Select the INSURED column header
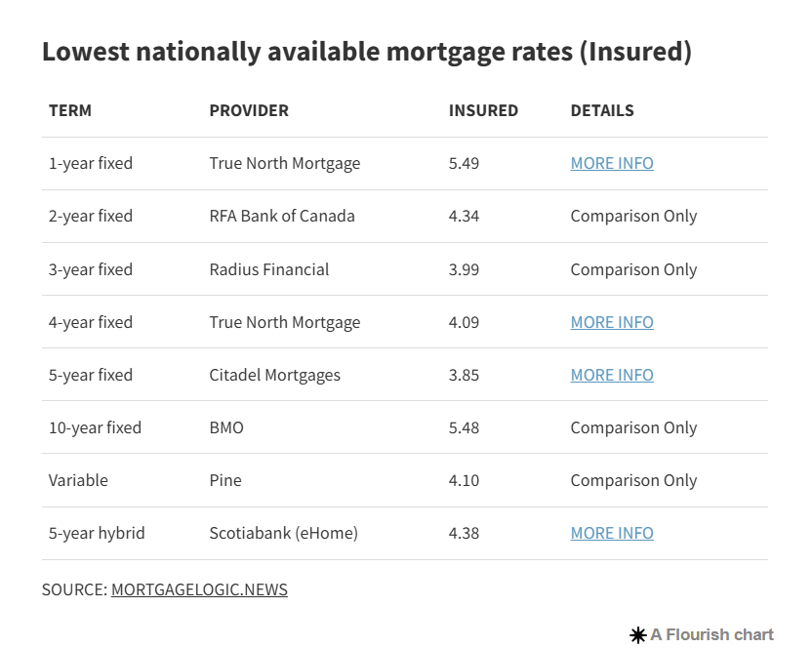 point(483,111)
